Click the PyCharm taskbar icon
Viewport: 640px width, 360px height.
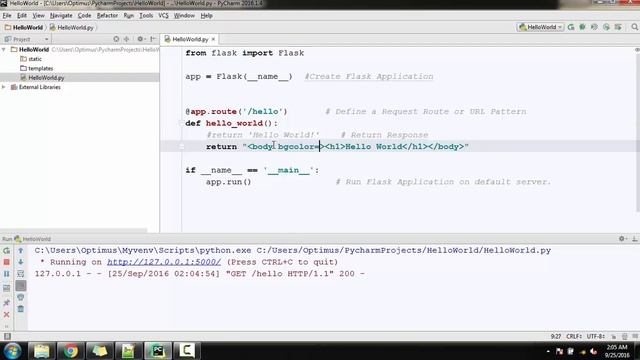pyautogui.click(x=158, y=351)
